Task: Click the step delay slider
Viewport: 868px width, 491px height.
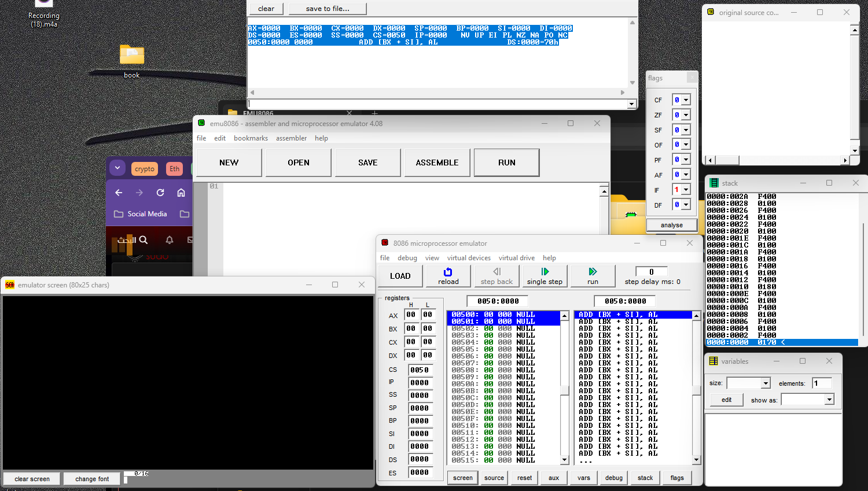Action: [x=652, y=272]
